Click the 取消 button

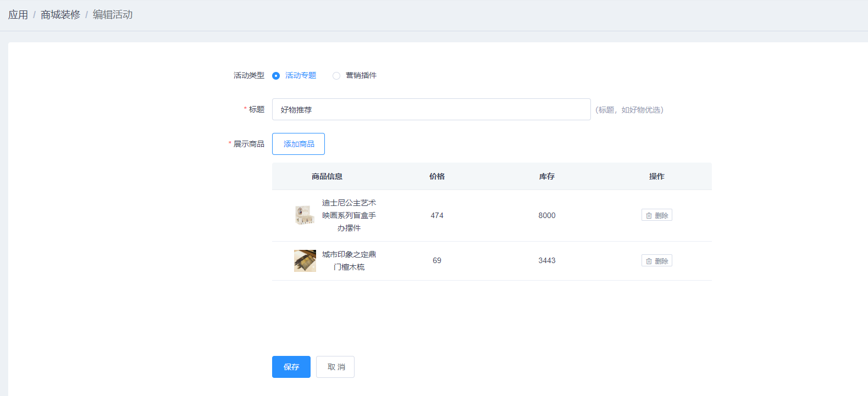(x=335, y=367)
